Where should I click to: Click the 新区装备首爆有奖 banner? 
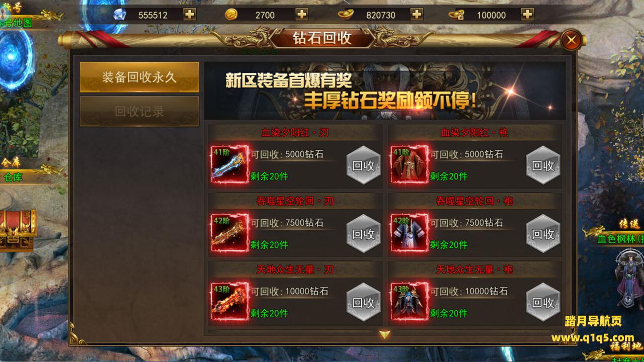[384, 90]
